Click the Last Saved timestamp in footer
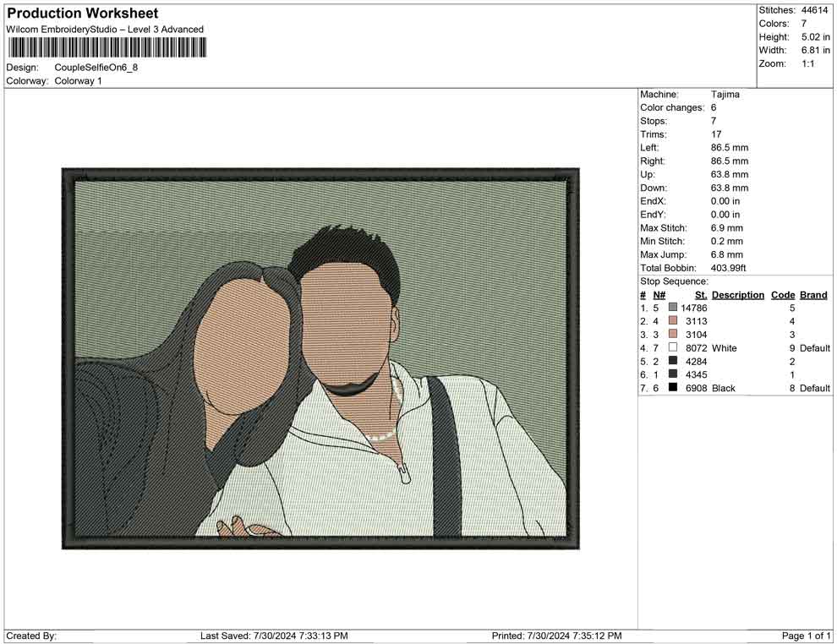Screen dimensions: 837x644 coord(274,636)
